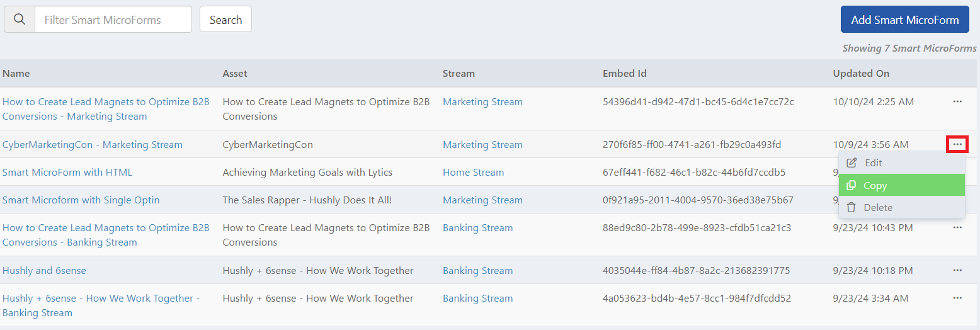This screenshot has height=330, width=980.
Task: Click date 9/23/24 10:43 PM
Action: tap(872, 227)
